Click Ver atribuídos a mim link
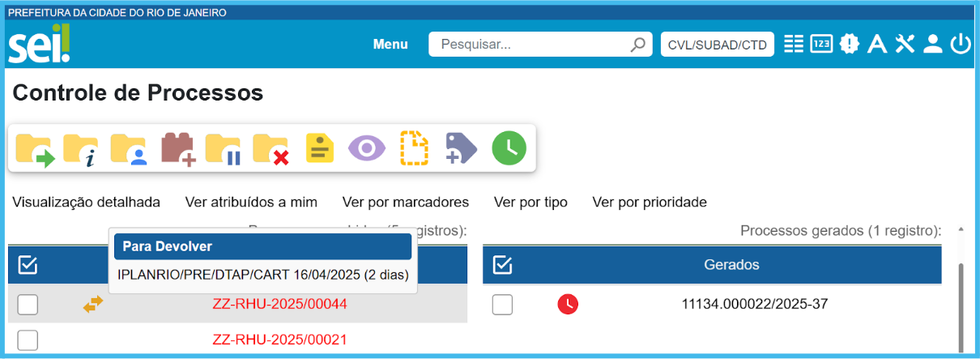The width and height of the screenshot is (980, 359). pyautogui.click(x=251, y=202)
